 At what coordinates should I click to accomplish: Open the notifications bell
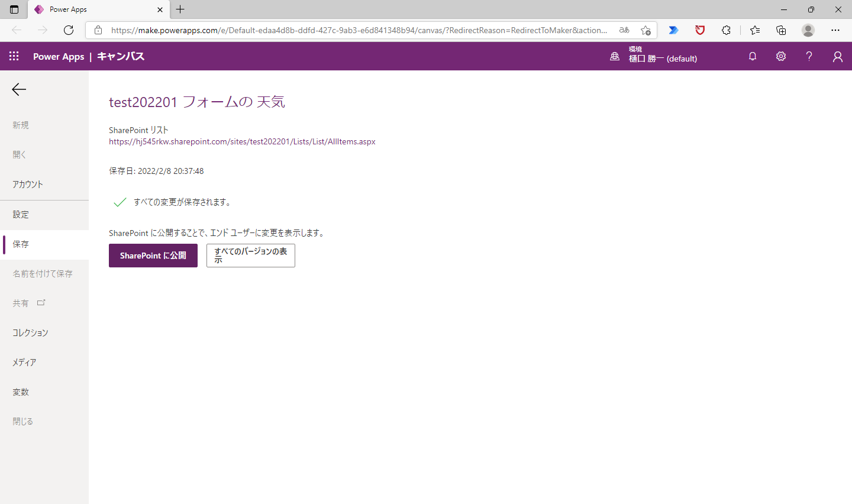(753, 56)
